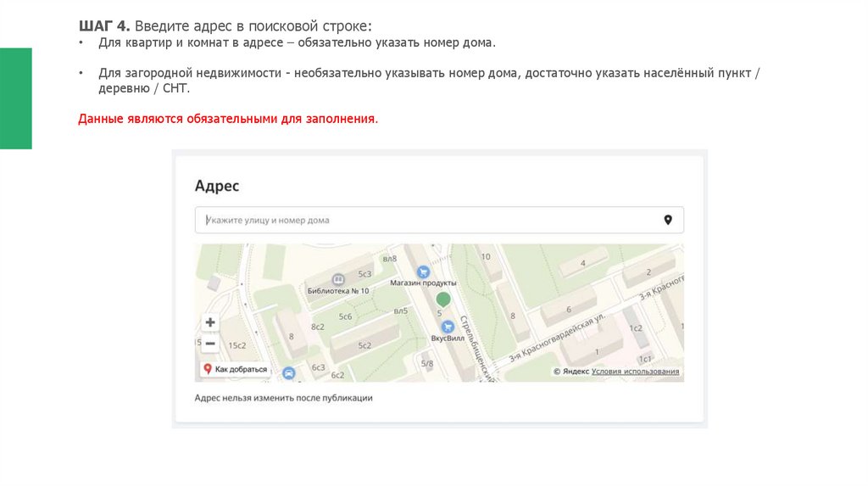Click the 'Как добраться' directions button
The height and width of the screenshot is (487, 868).
236,369
